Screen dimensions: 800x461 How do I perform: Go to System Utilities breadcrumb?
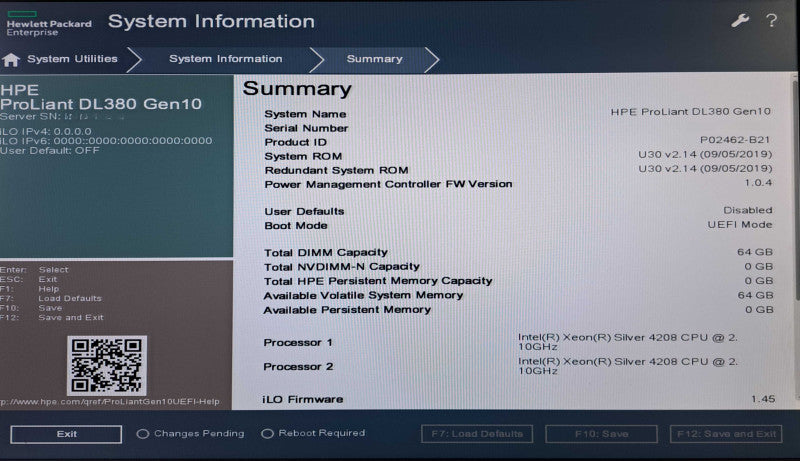72,59
